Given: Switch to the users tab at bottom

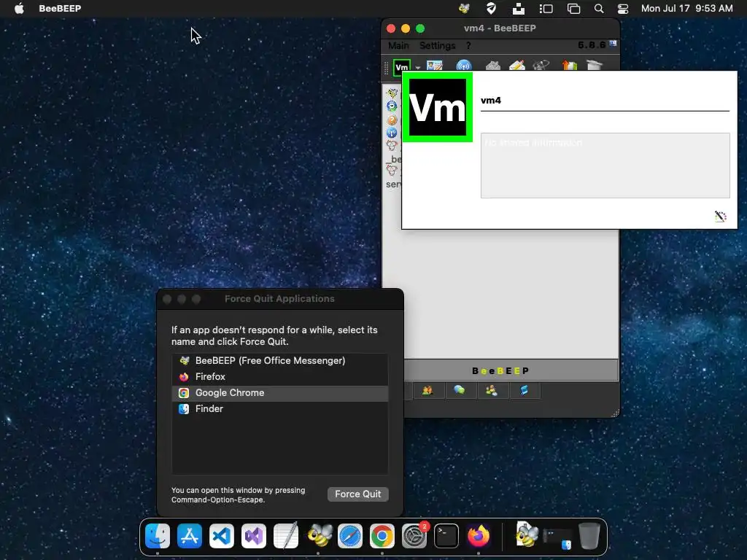Looking at the screenshot, I should pyautogui.click(x=427, y=391).
